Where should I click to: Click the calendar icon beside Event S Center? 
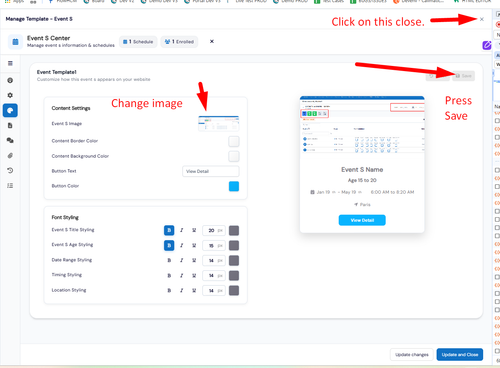pos(15,42)
